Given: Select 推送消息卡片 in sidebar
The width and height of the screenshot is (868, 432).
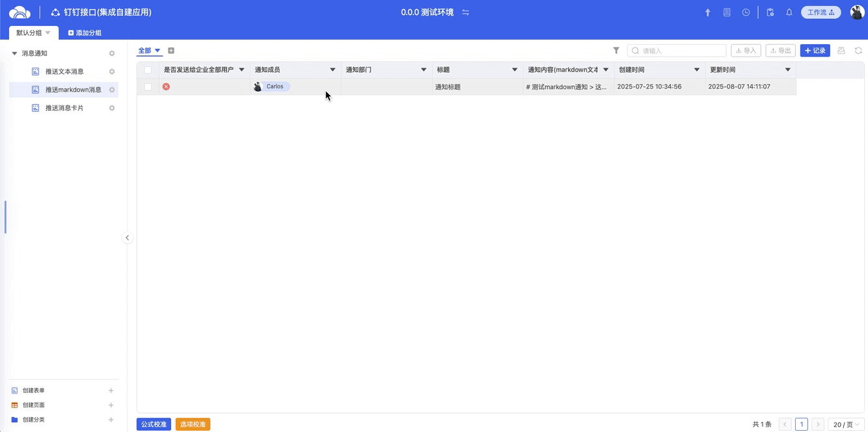Looking at the screenshot, I should [x=64, y=108].
